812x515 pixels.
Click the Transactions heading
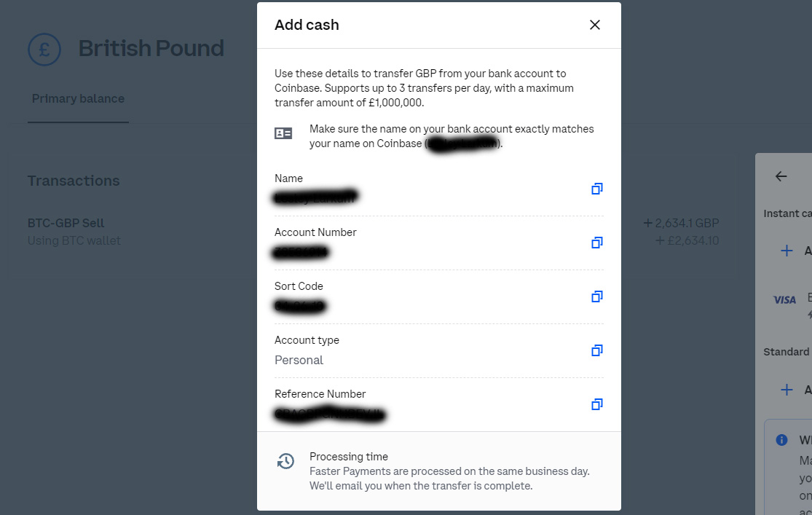[74, 181]
